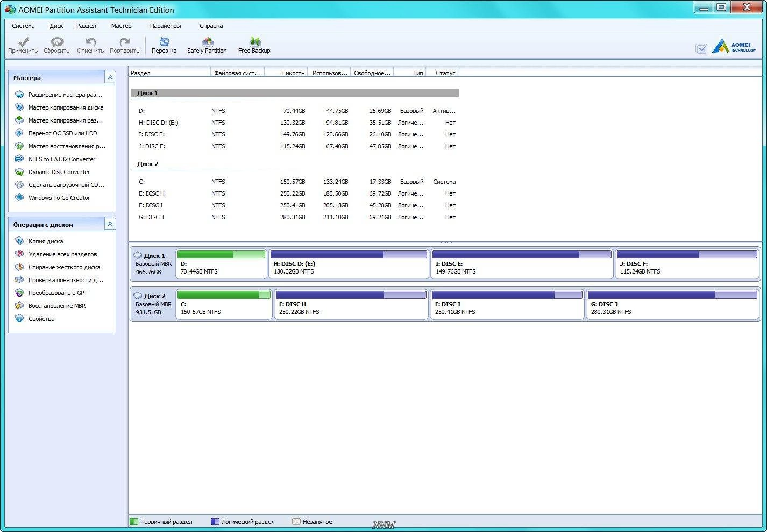Screen dimensions: 767x532
Task: Open Windows To Go Creator
Action: tap(53, 198)
